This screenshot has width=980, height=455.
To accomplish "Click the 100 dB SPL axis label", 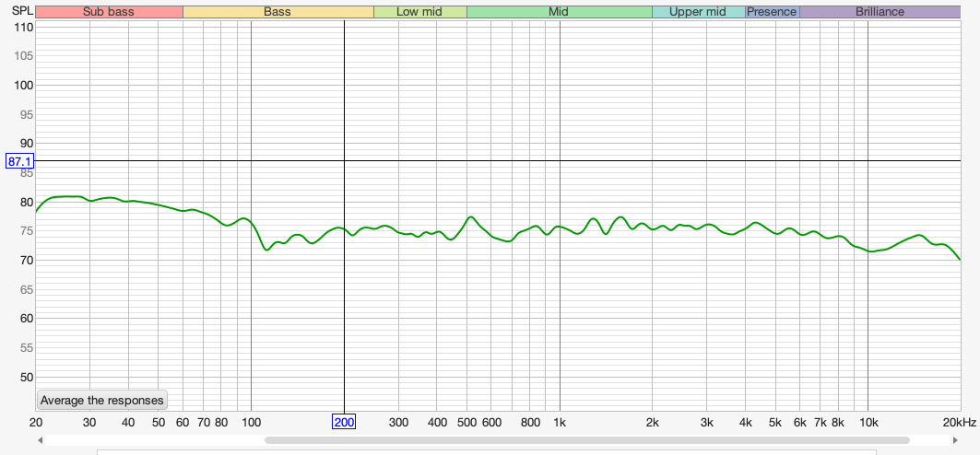I will click(23, 85).
